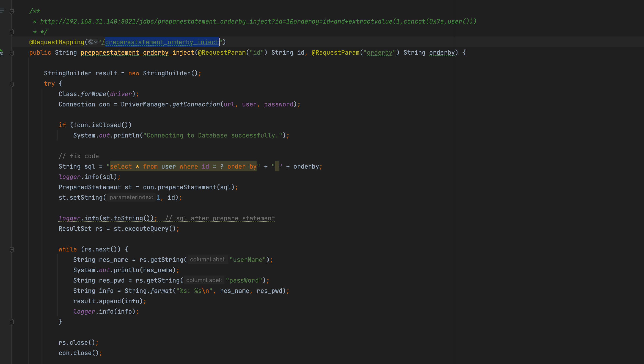Click the selected /preparestatement_orderby_inject mapping path
This screenshot has width=644, height=364.
tap(162, 42)
